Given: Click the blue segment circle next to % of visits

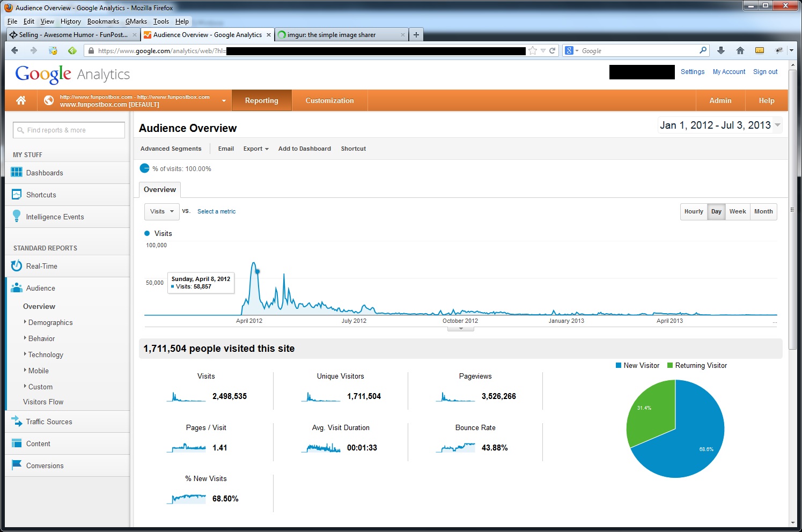Looking at the screenshot, I should pos(144,168).
